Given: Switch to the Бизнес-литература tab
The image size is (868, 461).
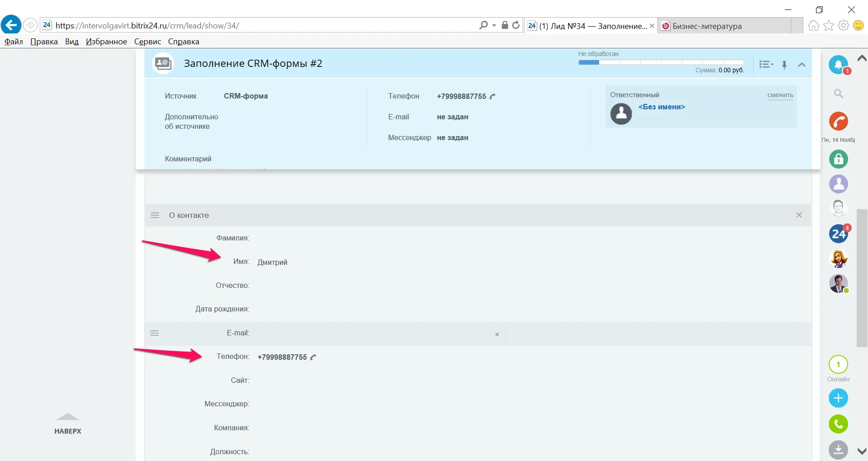Looking at the screenshot, I should point(707,26).
